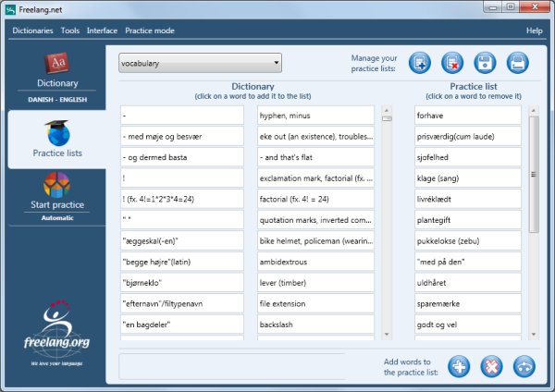Click the Automatic practice mode label
The height and width of the screenshot is (392, 555).
click(x=57, y=218)
